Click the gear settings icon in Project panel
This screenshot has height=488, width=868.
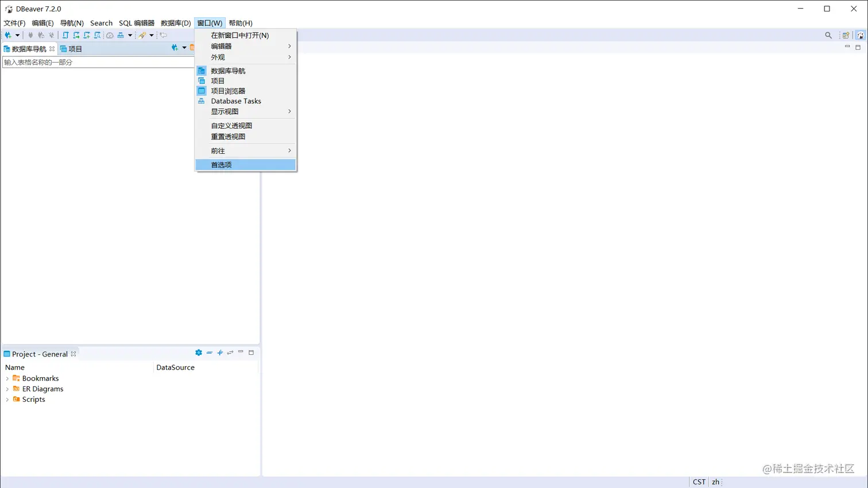[199, 353]
